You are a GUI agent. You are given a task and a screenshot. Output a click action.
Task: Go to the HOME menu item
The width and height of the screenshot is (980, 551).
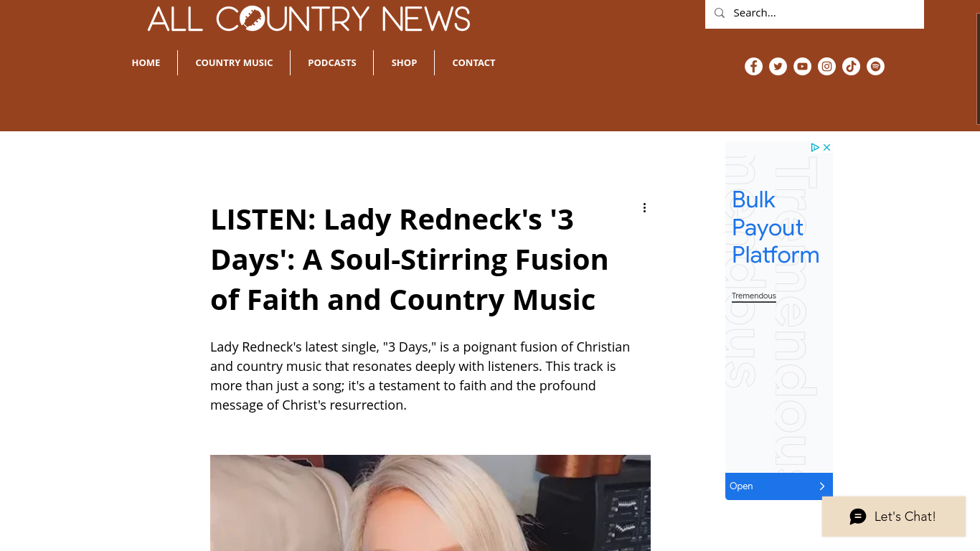[x=146, y=63]
